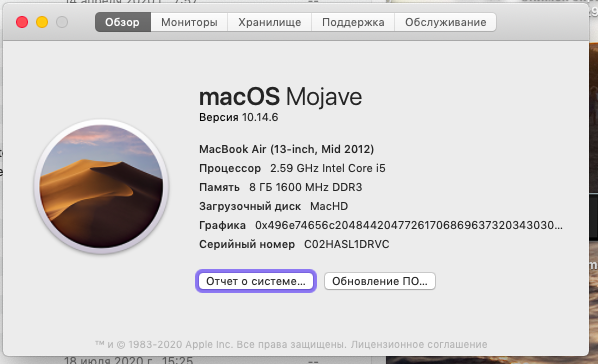
Task: Click the macOS Mojave title
Action: point(280,97)
